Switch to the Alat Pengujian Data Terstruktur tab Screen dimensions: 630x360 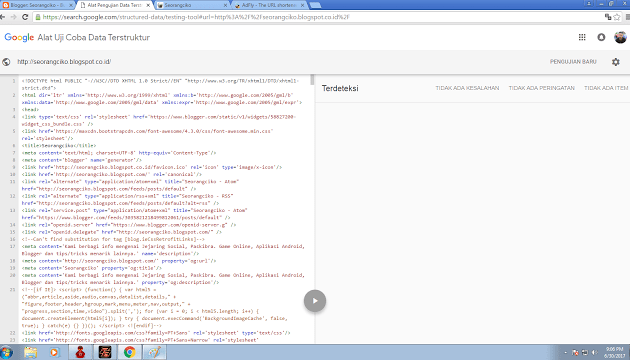click(x=115, y=5)
